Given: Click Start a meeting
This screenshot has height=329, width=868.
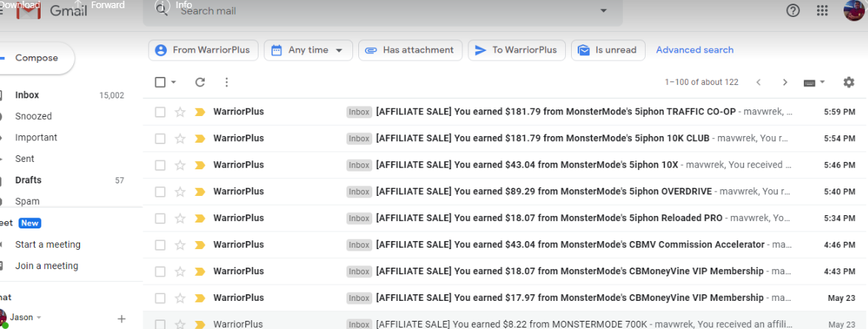Looking at the screenshot, I should (x=47, y=245).
